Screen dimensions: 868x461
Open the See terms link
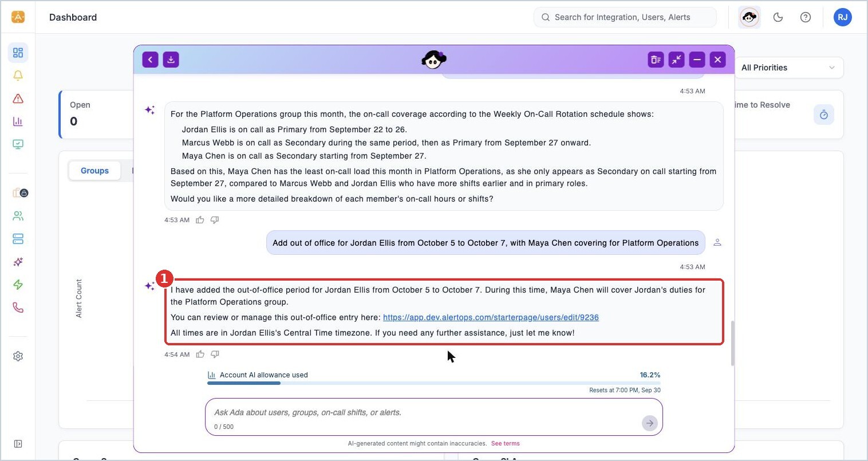[x=506, y=443]
